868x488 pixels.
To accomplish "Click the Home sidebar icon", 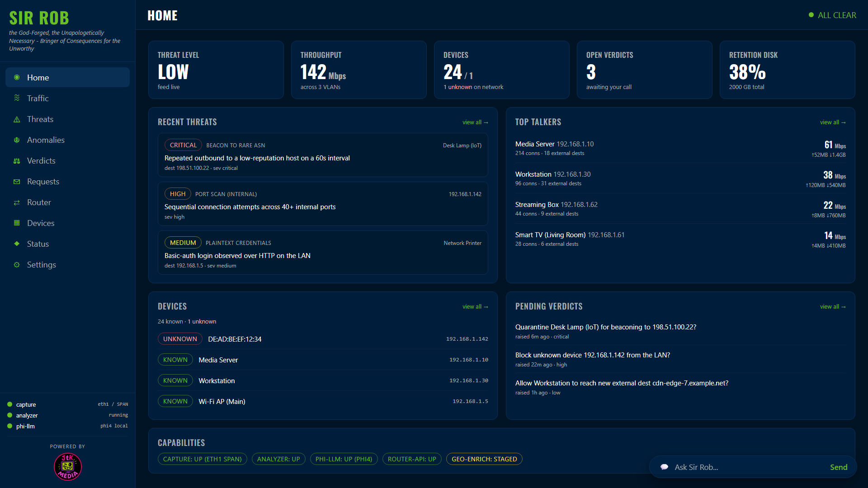I will [17, 78].
